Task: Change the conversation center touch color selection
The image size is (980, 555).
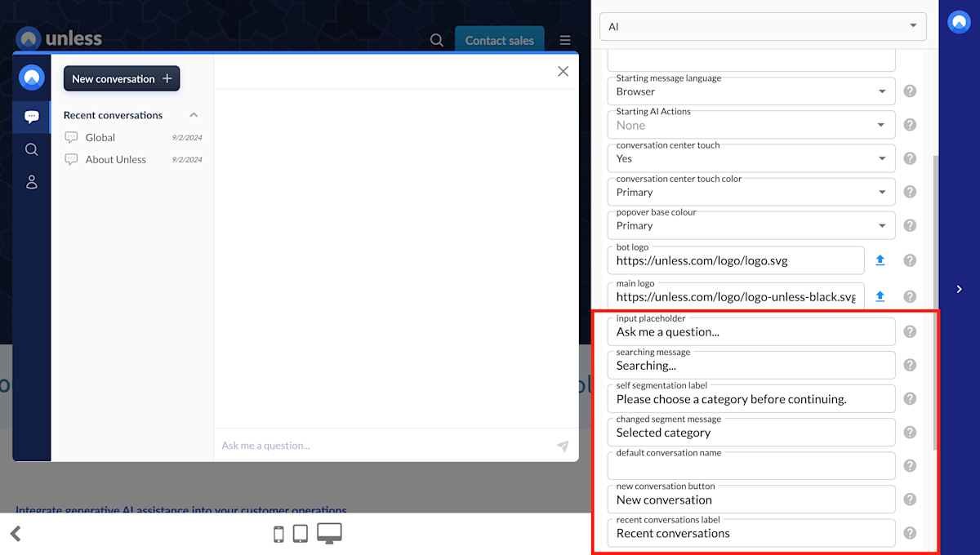Action: point(750,191)
